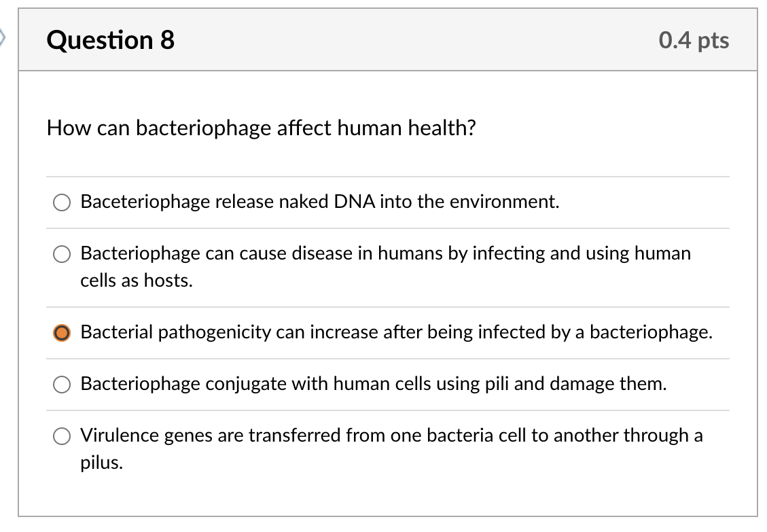767x532 pixels.
Task: Click the question prompt text about bacteriophage
Action: pos(261,128)
